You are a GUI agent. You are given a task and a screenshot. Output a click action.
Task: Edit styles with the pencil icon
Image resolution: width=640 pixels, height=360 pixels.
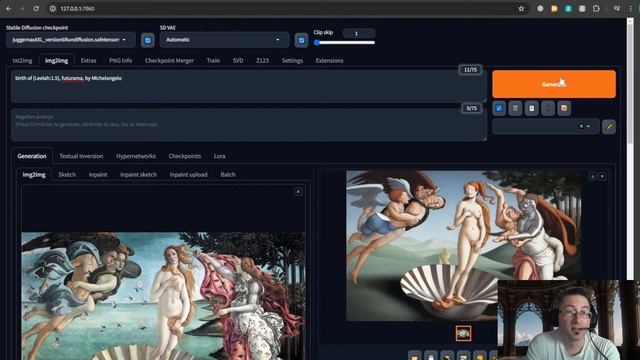tap(609, 127)
